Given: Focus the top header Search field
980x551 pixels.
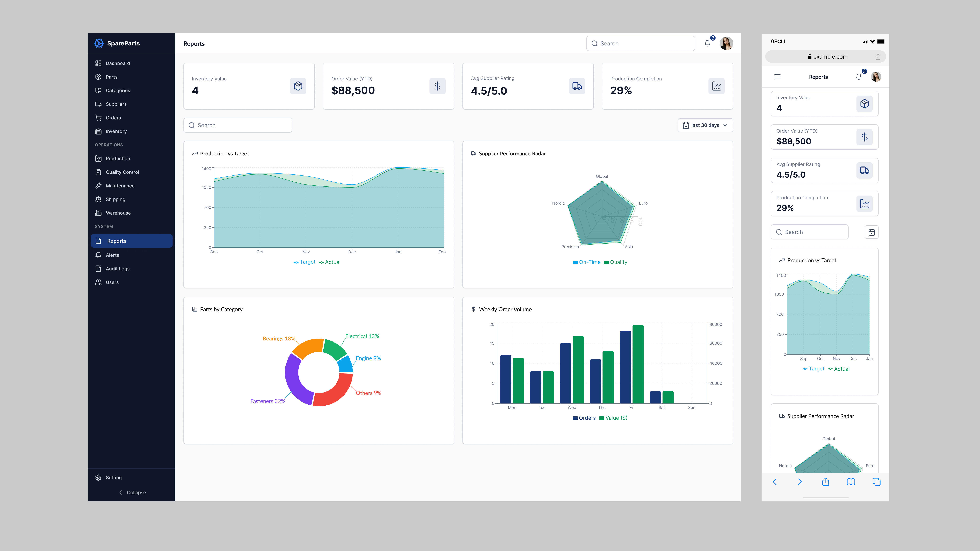Looking at the screenshot, I should 641,43.
